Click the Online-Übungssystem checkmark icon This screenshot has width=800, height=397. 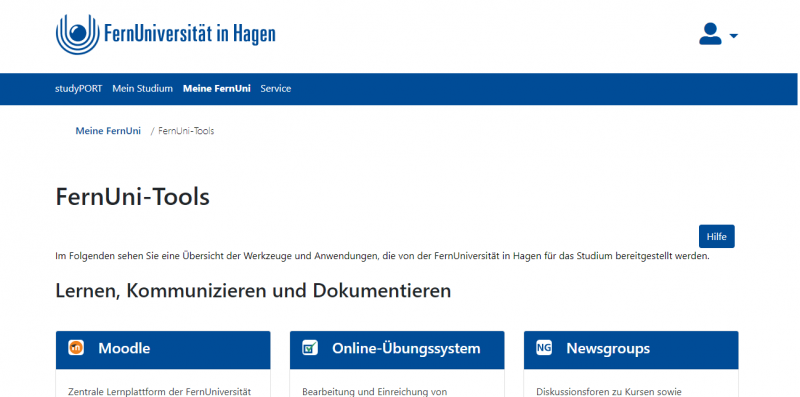tap(310, 348)
